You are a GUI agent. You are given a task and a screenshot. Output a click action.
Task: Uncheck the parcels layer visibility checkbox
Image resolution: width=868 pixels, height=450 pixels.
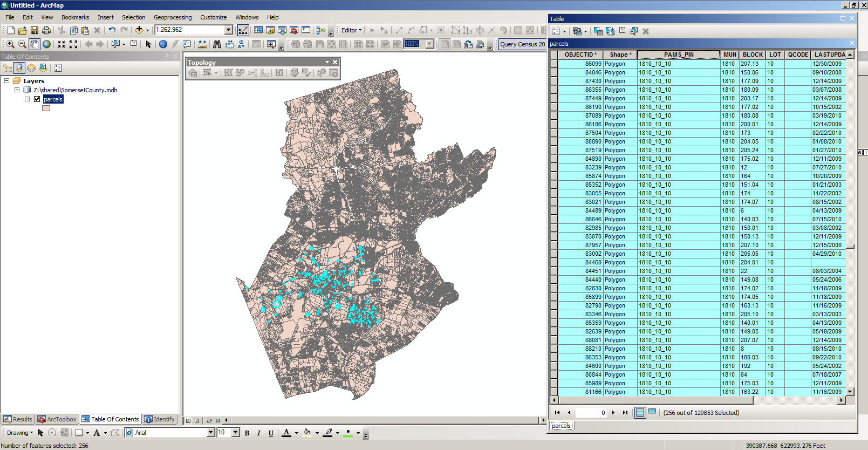point(37,99)
